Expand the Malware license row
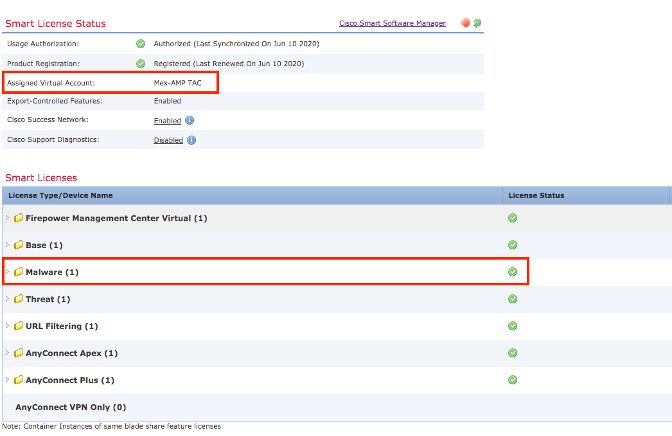 tap(7, 272)
